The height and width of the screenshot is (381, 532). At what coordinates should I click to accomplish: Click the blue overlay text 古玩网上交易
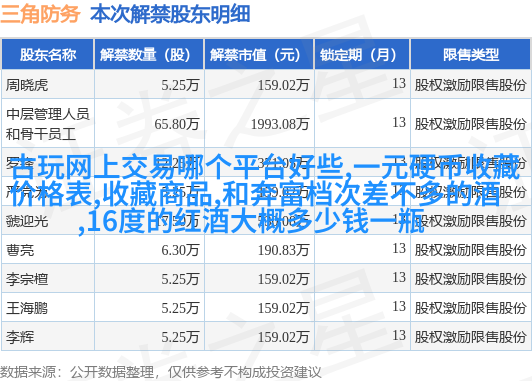coord(94,167)
